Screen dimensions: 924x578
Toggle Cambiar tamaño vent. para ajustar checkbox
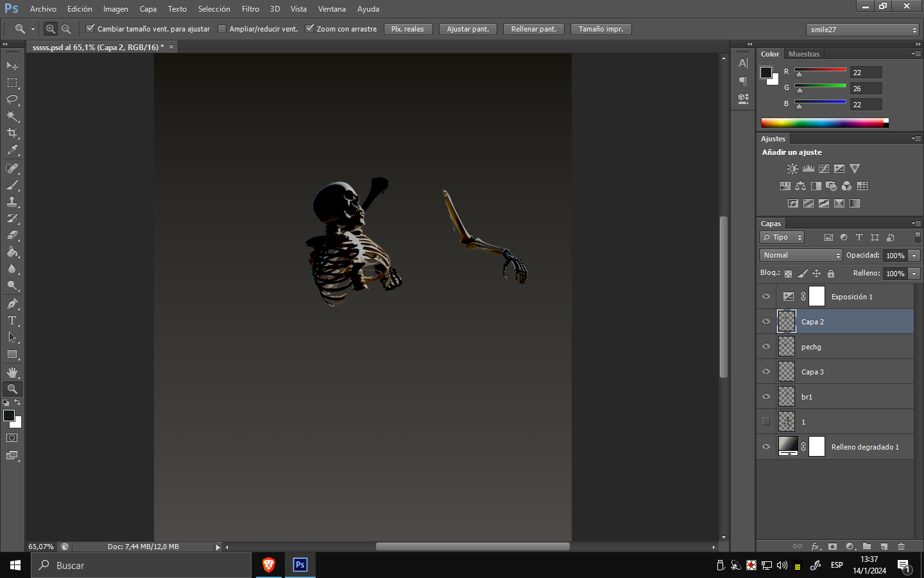[90, 29]
